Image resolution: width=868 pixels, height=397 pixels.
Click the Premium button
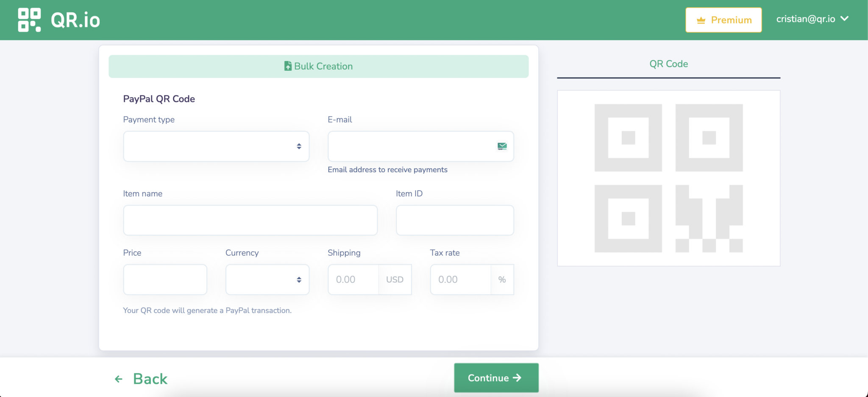(x=723, y=20)
